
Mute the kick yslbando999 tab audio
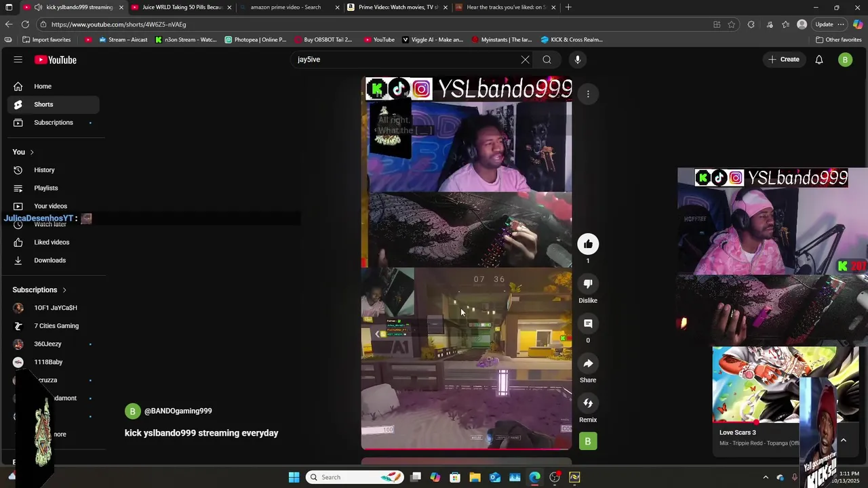click(38, 7)
